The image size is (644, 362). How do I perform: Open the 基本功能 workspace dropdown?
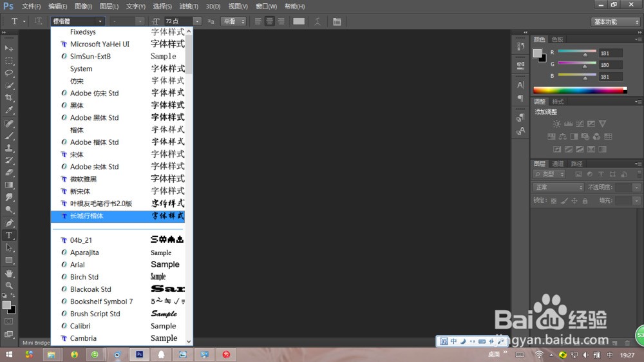[x=616, y=22]
